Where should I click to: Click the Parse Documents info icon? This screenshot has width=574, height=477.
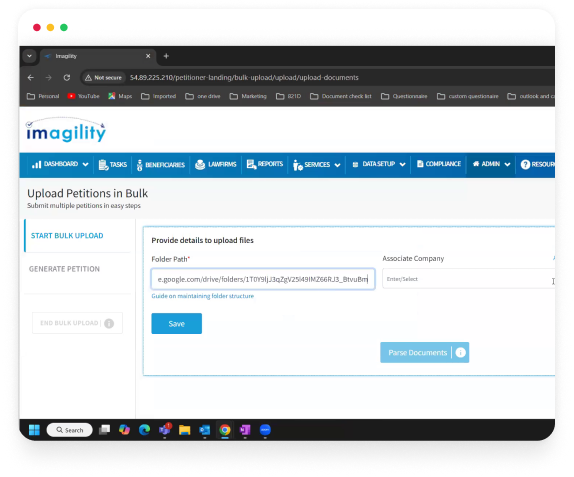pyautogui.click(x=461, y=353)
